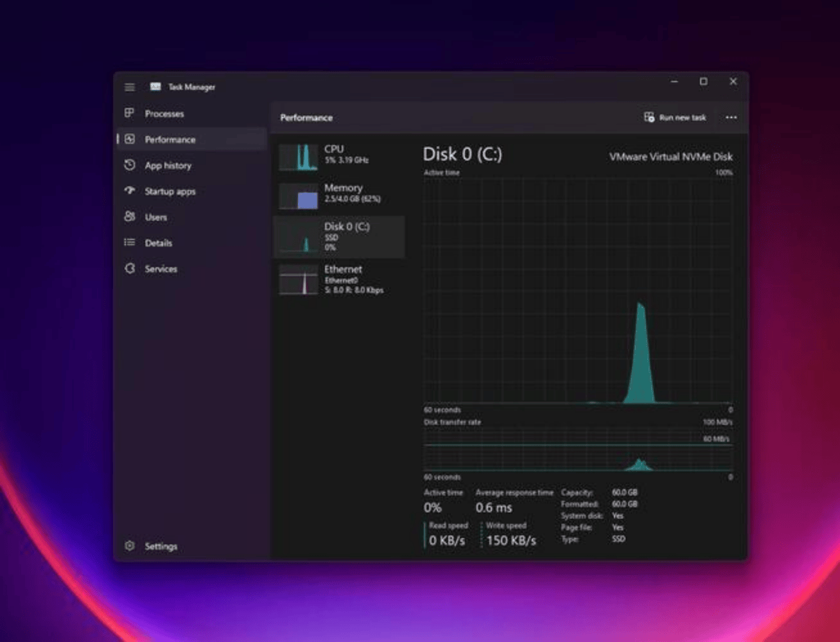Open Settings via the gear icon

coord(130,546)
